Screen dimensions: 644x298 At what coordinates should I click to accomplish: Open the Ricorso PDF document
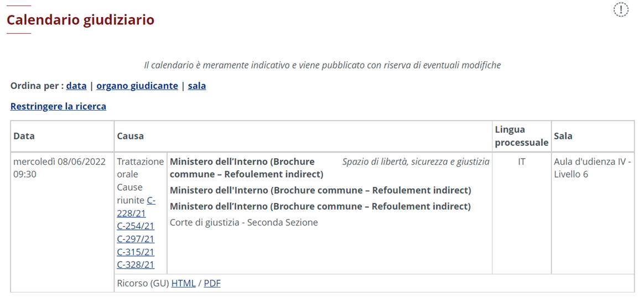coord(212,283)
